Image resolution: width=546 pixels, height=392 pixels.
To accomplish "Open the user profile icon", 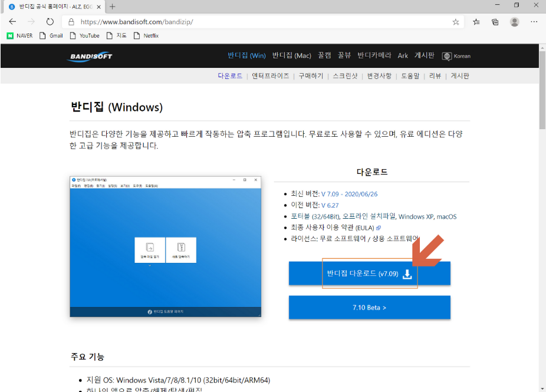I will pos(514,22).
